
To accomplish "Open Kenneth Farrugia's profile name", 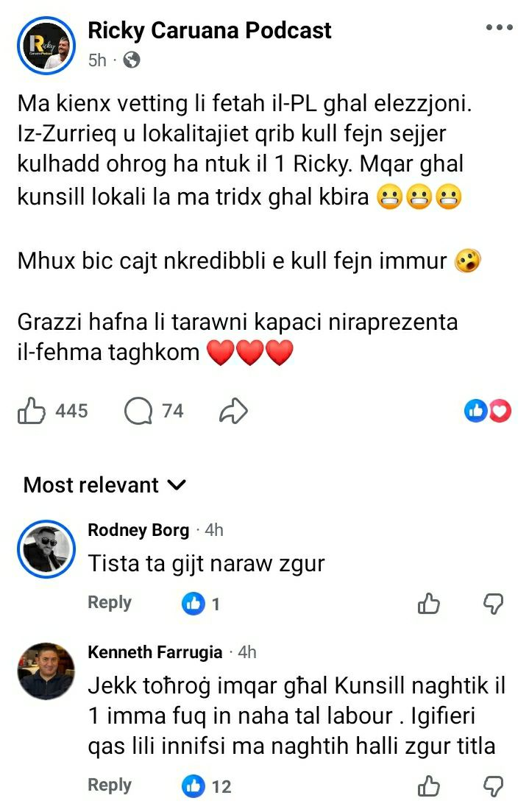I will (155, 652).
